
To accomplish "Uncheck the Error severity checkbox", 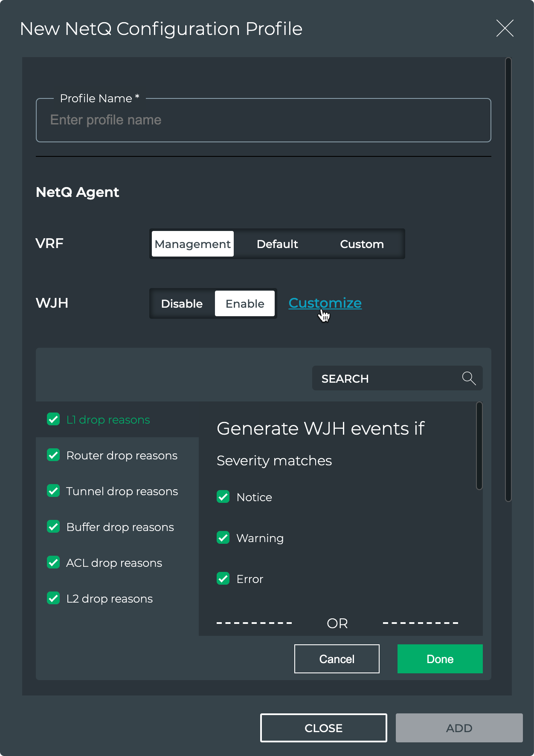I will [223, 579].
